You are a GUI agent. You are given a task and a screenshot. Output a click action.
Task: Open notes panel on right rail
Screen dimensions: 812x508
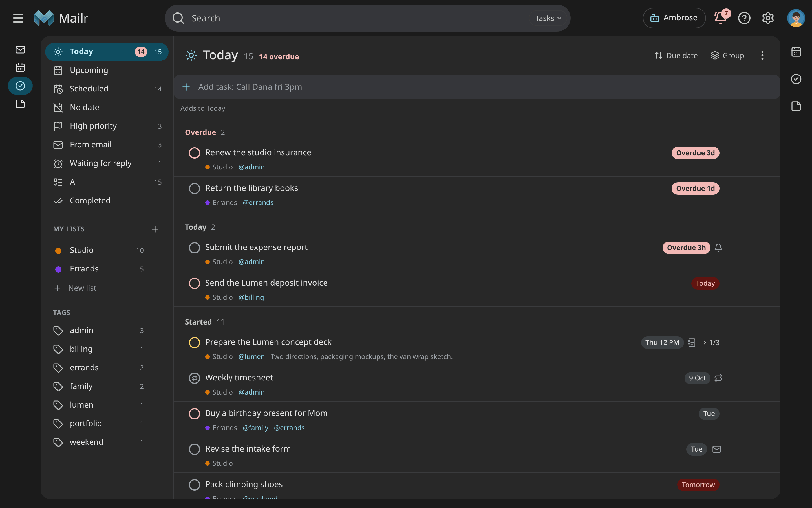796,106
